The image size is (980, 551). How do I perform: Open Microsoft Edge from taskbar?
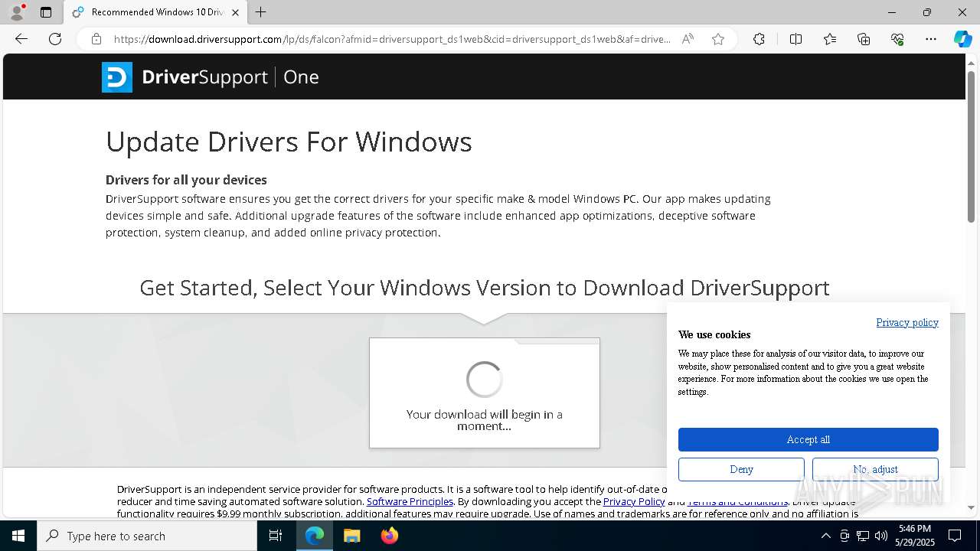(x=315, y=536)
